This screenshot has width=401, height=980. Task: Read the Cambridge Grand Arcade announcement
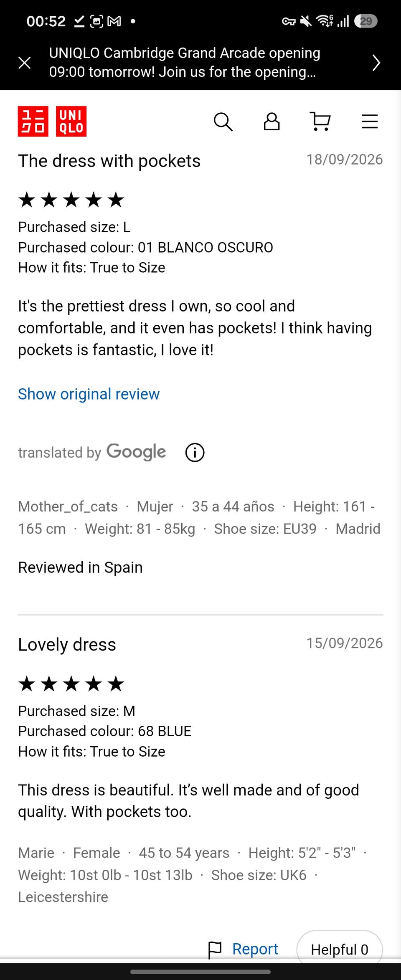tap(185, 63)
